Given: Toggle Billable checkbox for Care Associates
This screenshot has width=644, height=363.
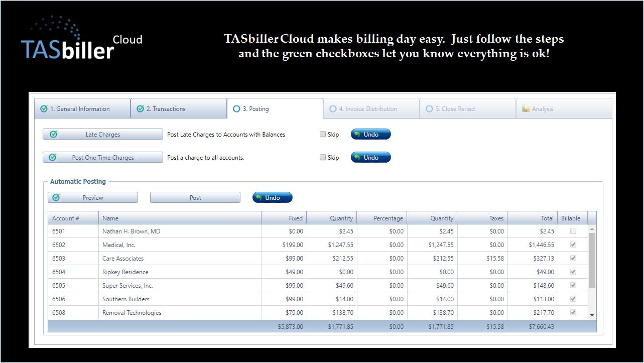Looking at the screenshot, I should [x=573, y=258].
